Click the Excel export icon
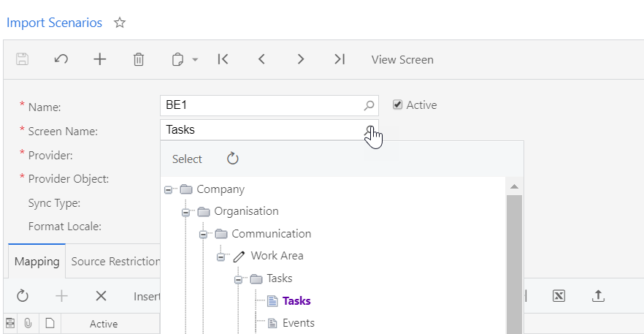The width and height of the screenshot is (644, 334). [x=559, y=296]
